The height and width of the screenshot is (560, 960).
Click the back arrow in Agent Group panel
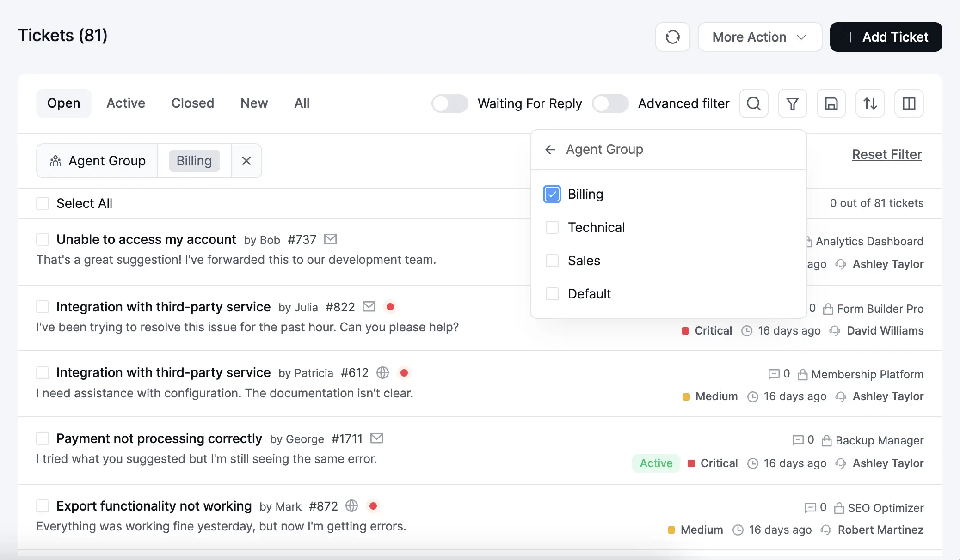pos(550,149)
